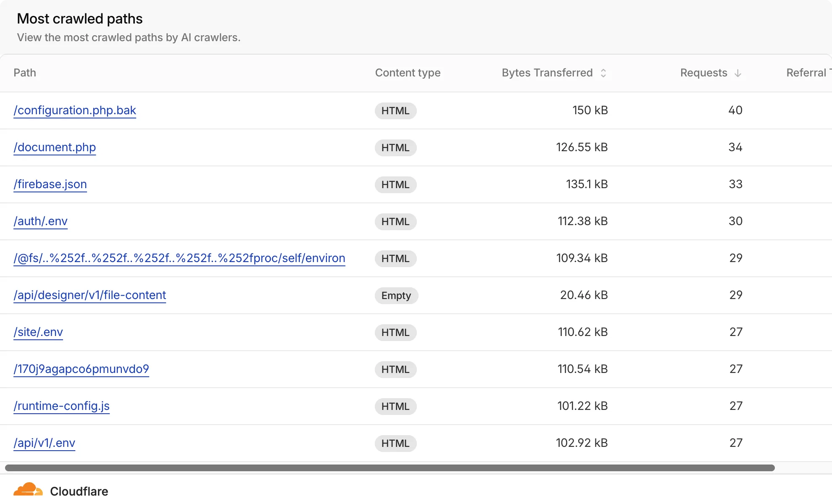Open the /api/v1/.env path link
The width and height of the screenshot is (832, 504).
tap(44, 443)
